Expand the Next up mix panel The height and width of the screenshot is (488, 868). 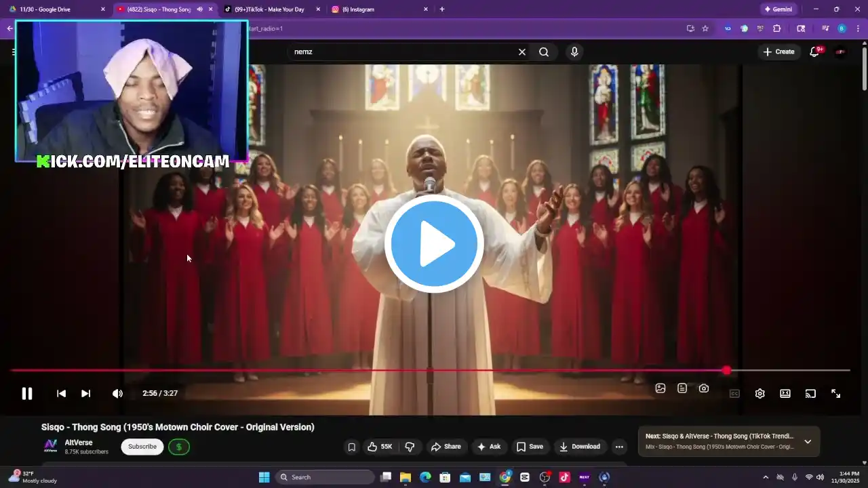click(807, 442)
